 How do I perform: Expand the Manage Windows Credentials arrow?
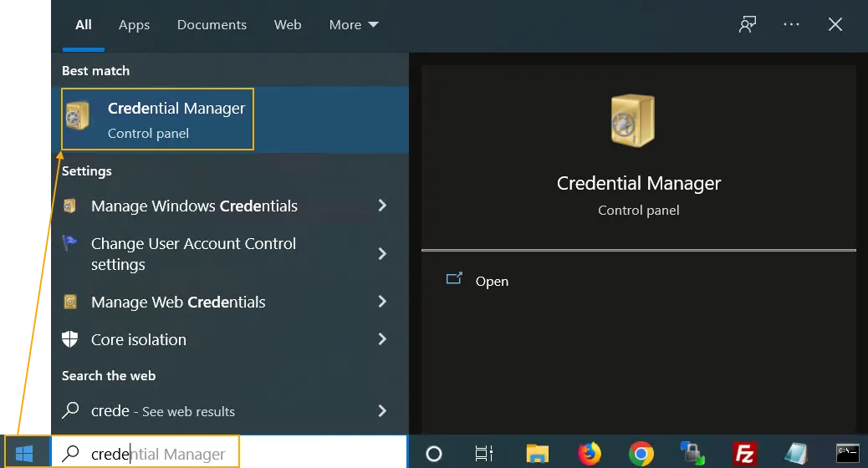(382, 206)
